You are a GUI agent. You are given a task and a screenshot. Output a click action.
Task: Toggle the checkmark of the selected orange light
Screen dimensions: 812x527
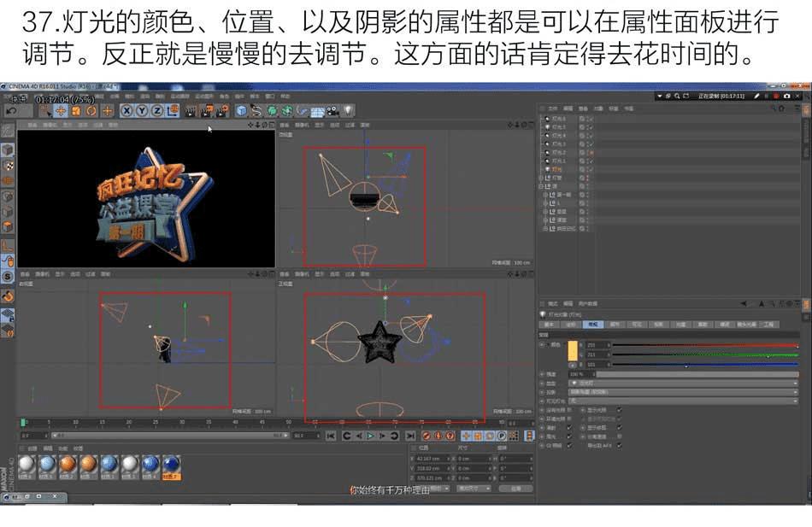[x=591, y=169]
